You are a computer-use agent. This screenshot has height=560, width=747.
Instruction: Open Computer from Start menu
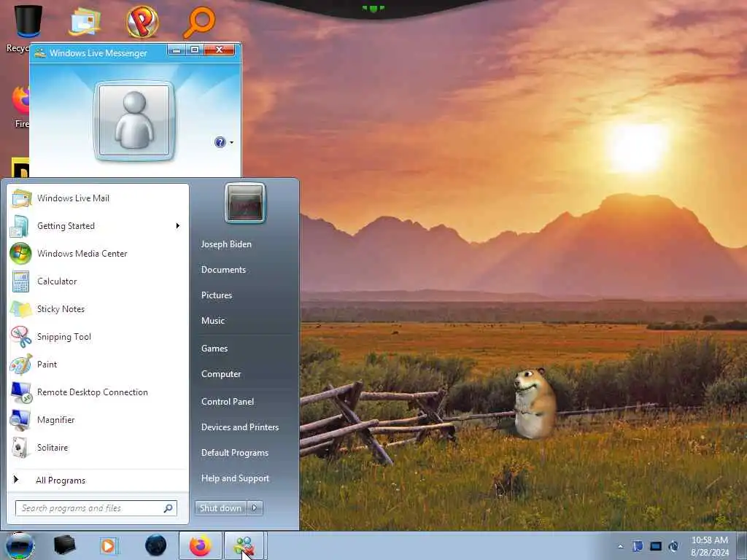click(x=221, y=374)
